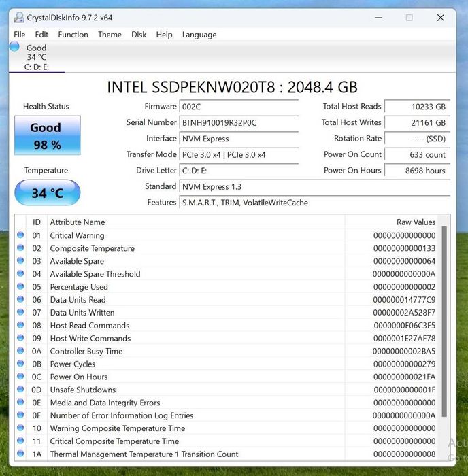Image resolution: width=468 pixels, height=476 pixels.
Task: Click status icon for Media and Data Integrity Errors
Action: click(x=20, y=402)
